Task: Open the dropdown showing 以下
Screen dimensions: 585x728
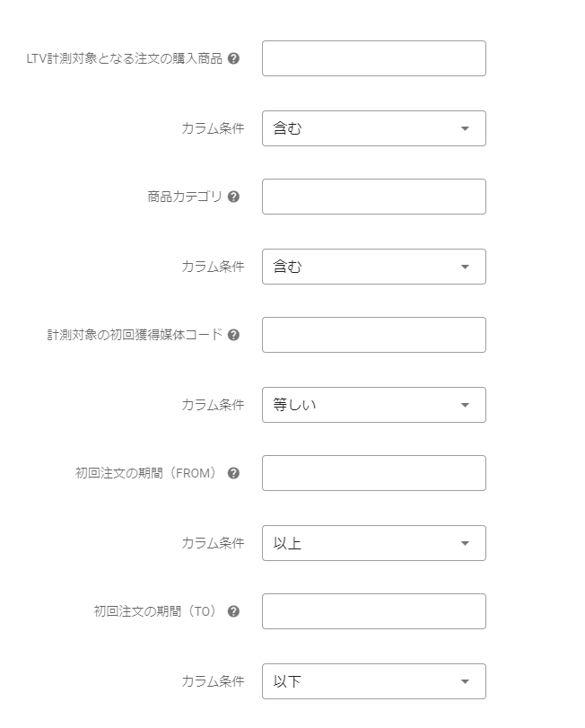Action: pyautogui.click(x=373, y=681)
